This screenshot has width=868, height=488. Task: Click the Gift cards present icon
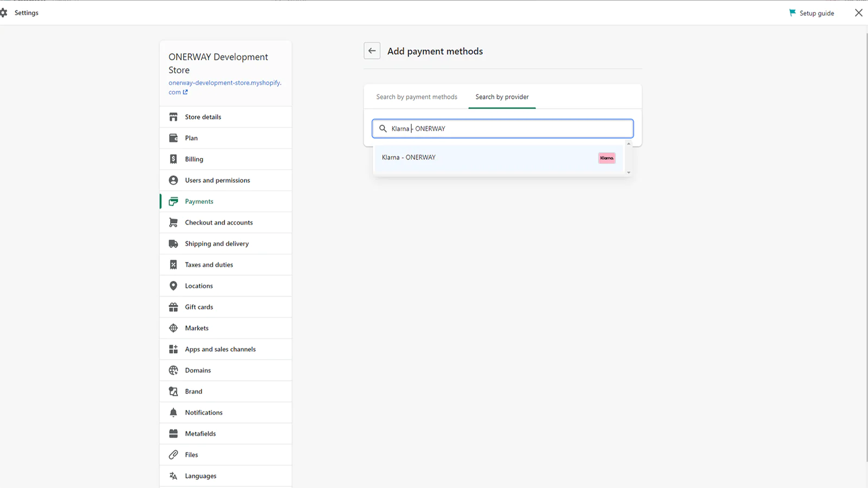point(174,307)
